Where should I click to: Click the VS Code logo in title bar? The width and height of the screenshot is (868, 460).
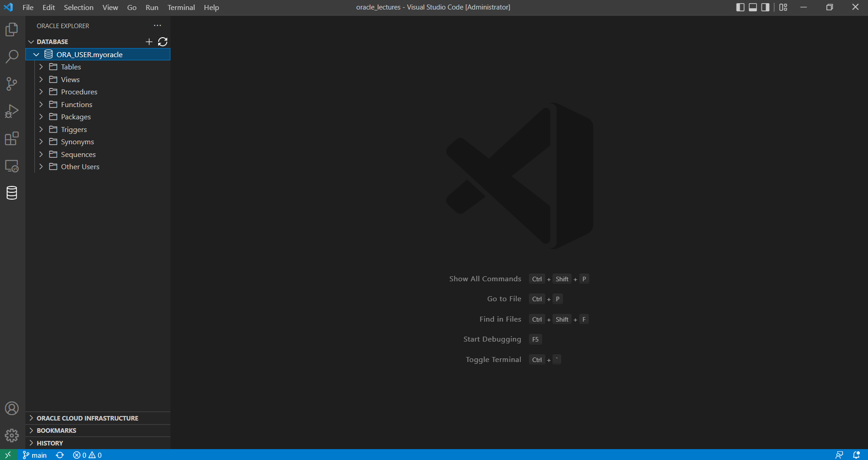(8, 7)
